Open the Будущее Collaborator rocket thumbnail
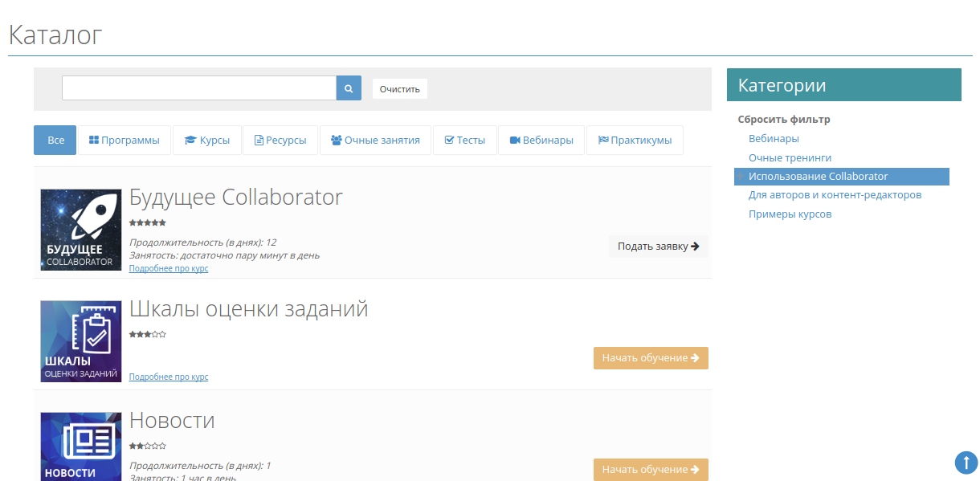This screenshot has width=980, height=481. pos(81,230)
